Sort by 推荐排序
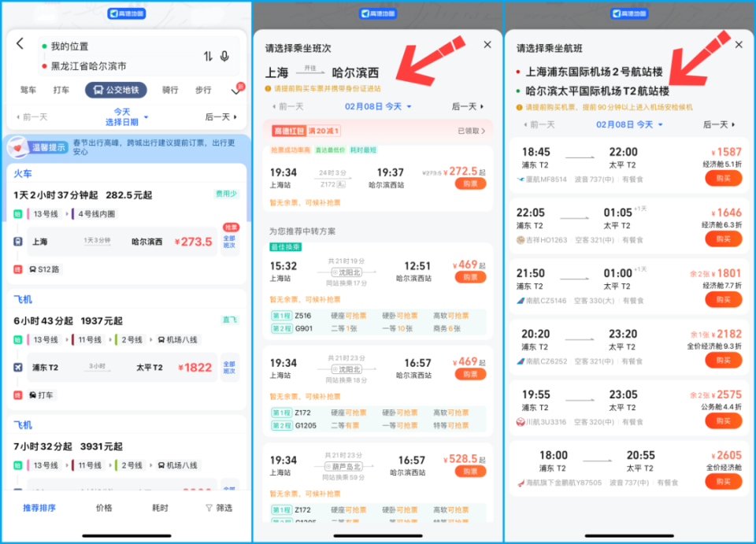 [x=39, y=508]
